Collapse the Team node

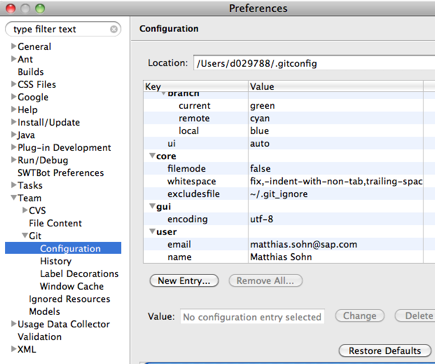[14, 198]
